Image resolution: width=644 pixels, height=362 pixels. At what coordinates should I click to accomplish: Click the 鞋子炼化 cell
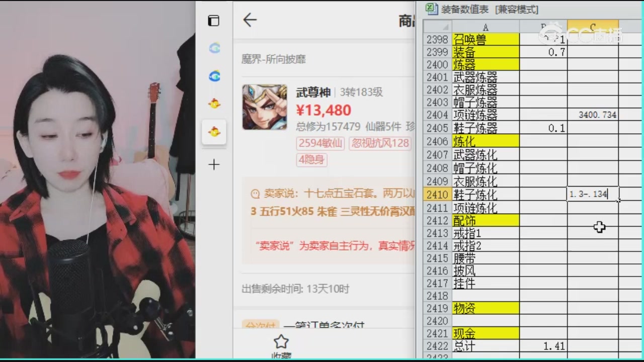tap(486, 194)
